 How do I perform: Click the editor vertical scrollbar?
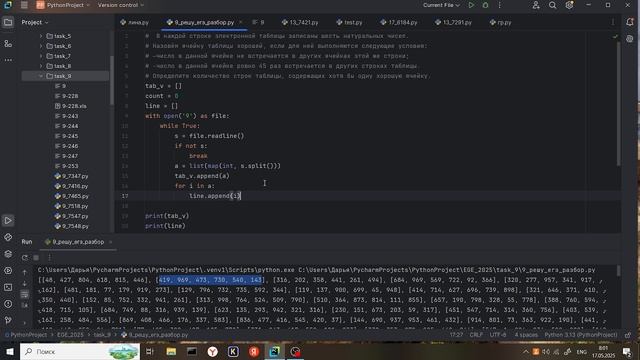(619, 104)
